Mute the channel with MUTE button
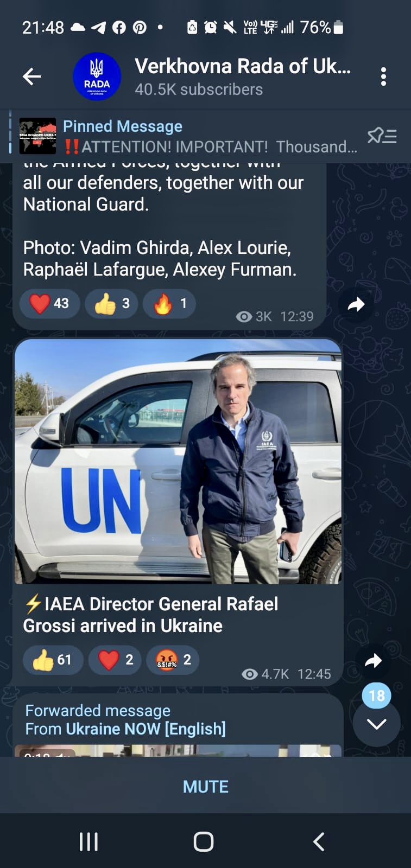The width and height of the screenshot is (411, 868). point(205,787)
